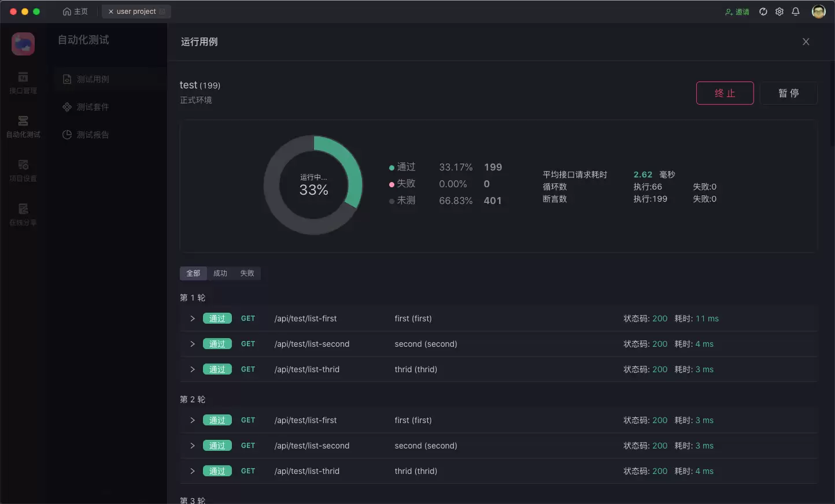Open 在线分享 in the left sidebar
The width and height of the screenshot is (835, 504).
[23, 215]
